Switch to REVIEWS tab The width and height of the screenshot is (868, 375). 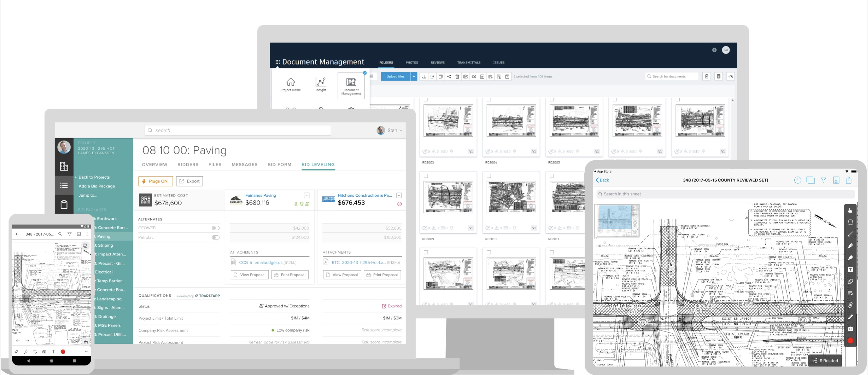pyautogui.click(x=437, y=62)
